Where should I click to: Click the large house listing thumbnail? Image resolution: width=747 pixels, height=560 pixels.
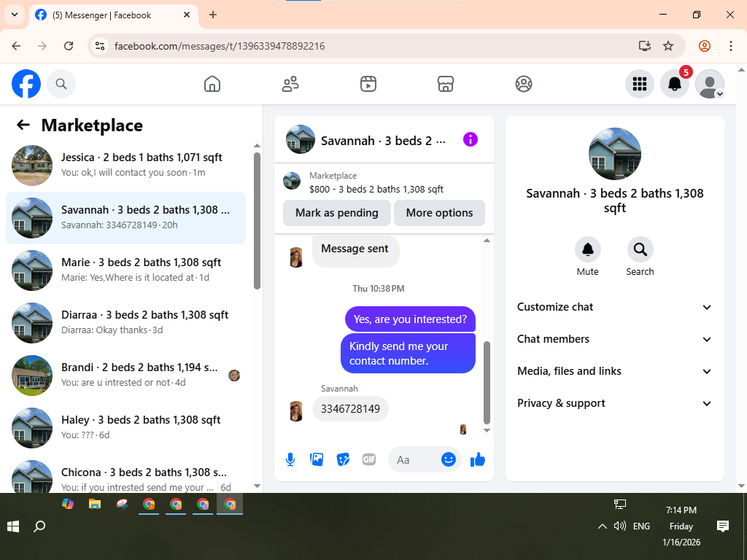pos(614,154)
